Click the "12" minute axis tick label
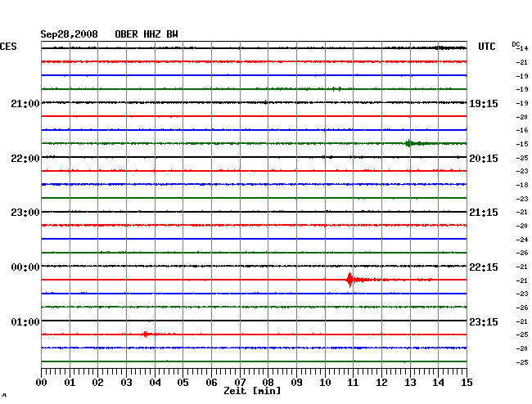Image resolution: width=532 pixels, height=404 pixels. (381, 382)
